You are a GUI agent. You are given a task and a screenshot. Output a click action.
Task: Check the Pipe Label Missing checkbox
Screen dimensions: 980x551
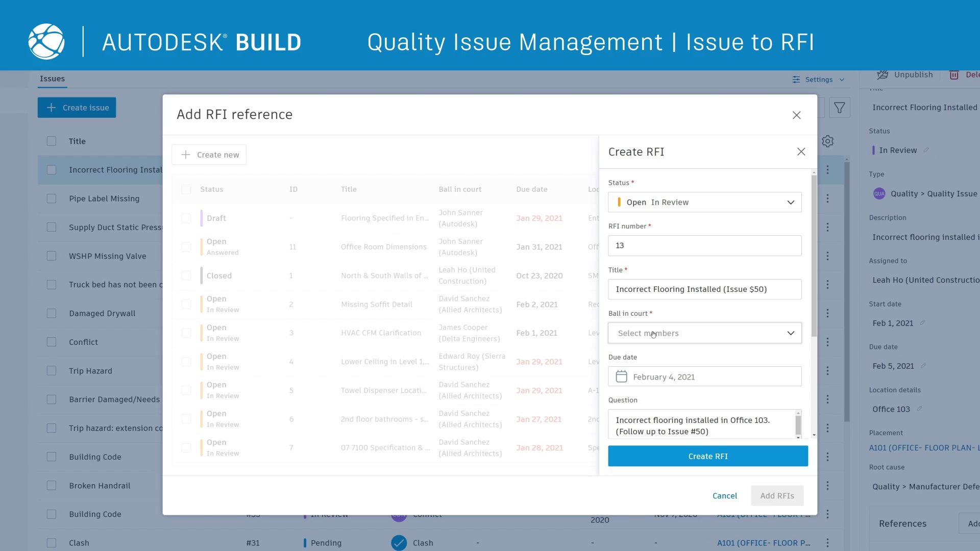pyautogui.click(x=52, y=198)
